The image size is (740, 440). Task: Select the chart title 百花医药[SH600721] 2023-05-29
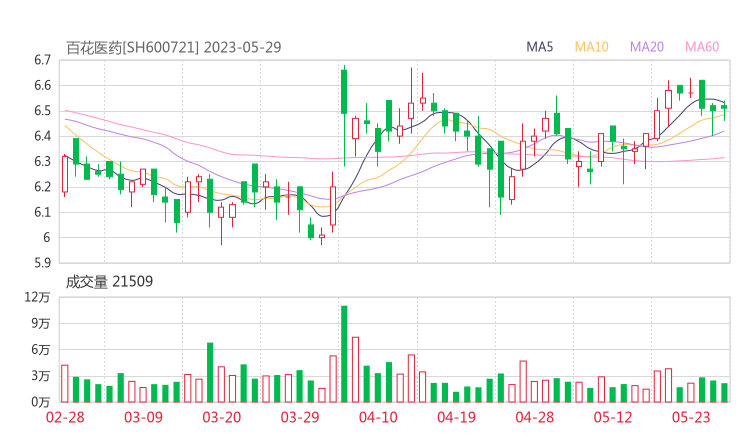point(174,47)
